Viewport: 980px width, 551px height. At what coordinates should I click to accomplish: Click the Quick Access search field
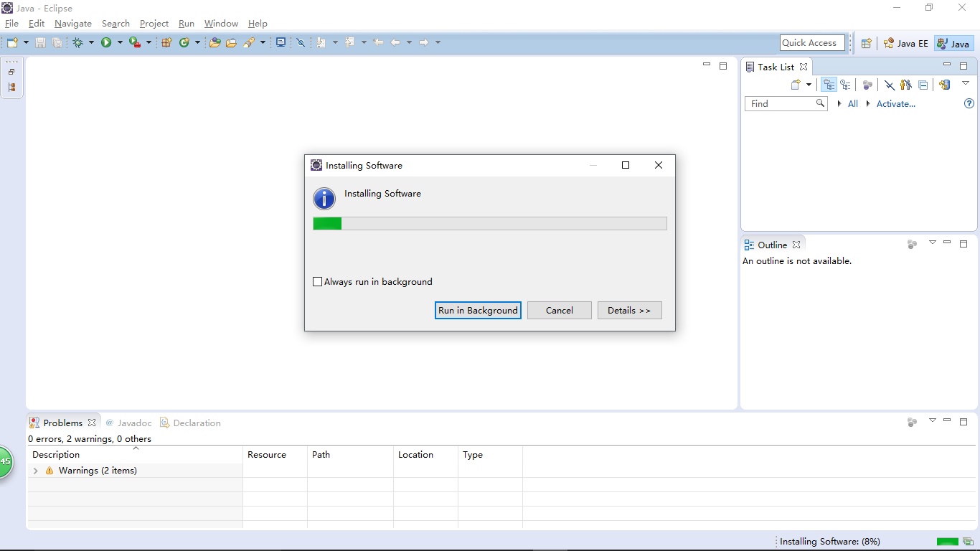pyautogui.click(x=811, y=43)
